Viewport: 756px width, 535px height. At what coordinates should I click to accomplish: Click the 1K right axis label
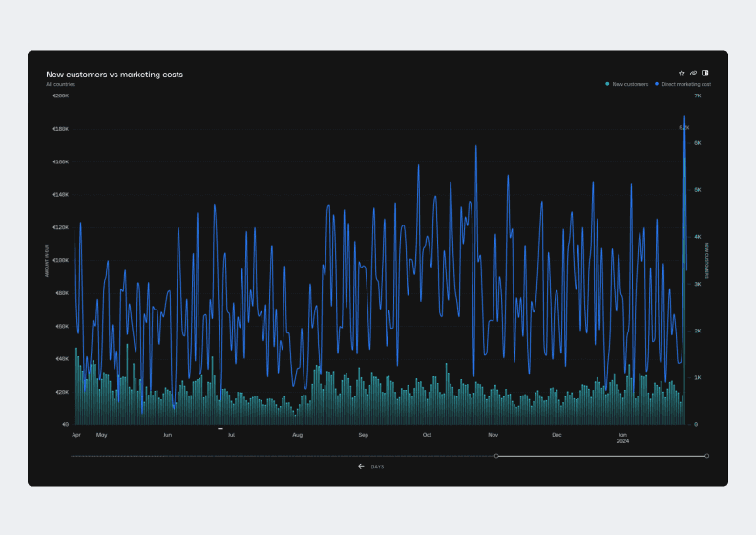click(698, 377)
